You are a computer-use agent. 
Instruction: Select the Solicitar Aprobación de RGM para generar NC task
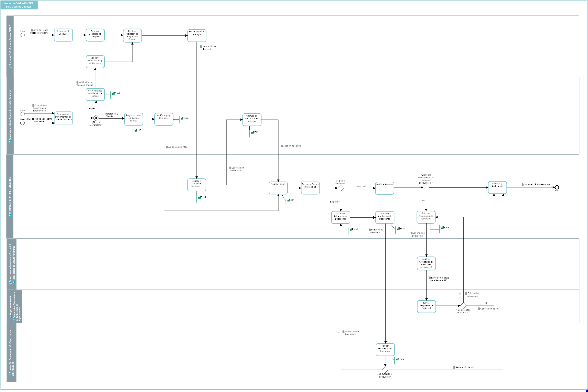pos(426,263)
